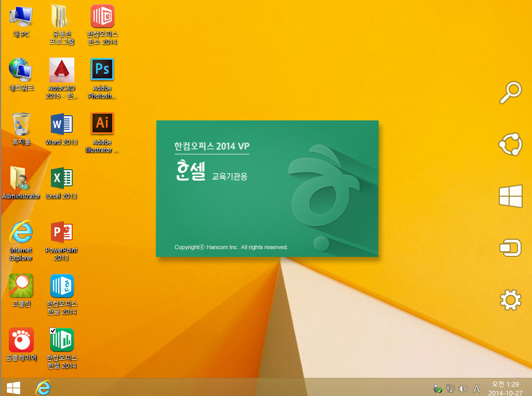Click the 한컴오피스 2014 VP splash title
Screen dimensions: 532x396
click(x=212, y=146)
